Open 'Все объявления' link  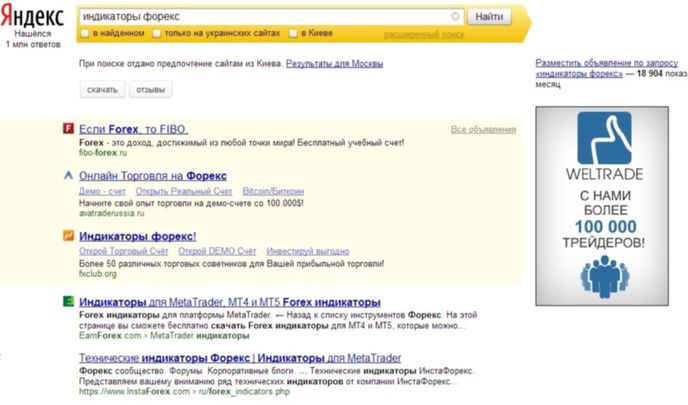[x=484, y=129]
